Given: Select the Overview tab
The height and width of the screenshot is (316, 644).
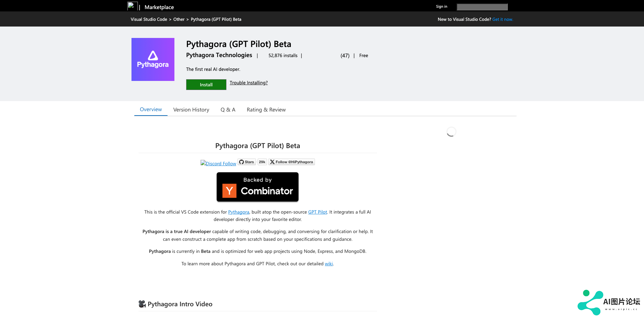Looking at the screenshot, I should click(151, 109).
